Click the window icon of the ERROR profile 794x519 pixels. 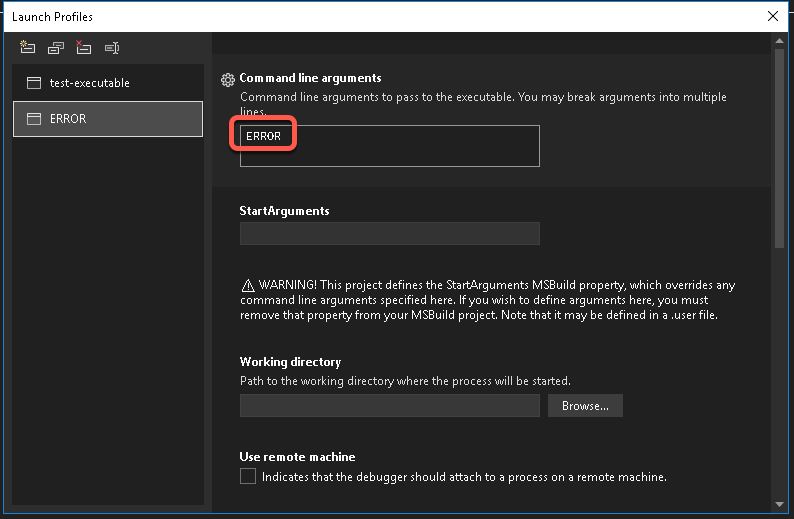(34, 119)
